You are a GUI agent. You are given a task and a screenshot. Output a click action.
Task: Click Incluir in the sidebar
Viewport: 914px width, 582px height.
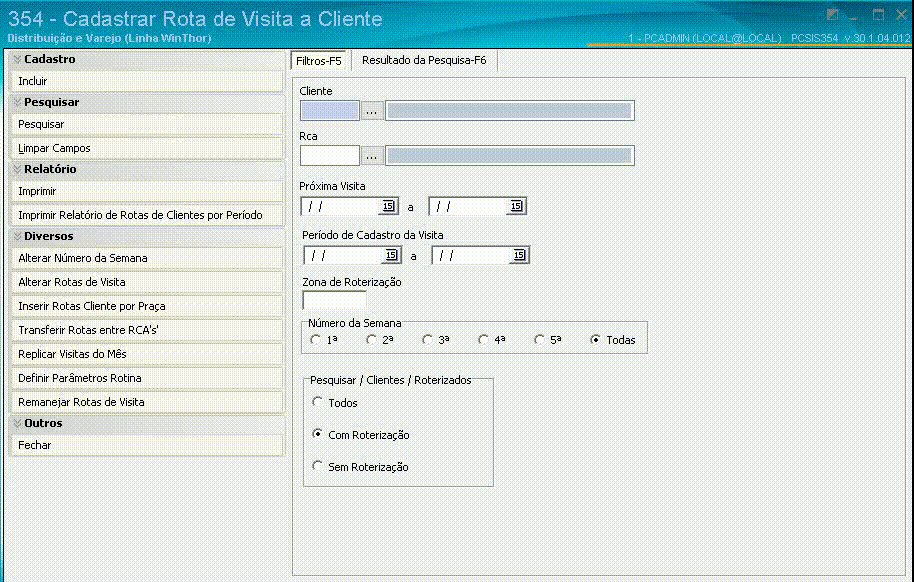click(x=147, y=82)
